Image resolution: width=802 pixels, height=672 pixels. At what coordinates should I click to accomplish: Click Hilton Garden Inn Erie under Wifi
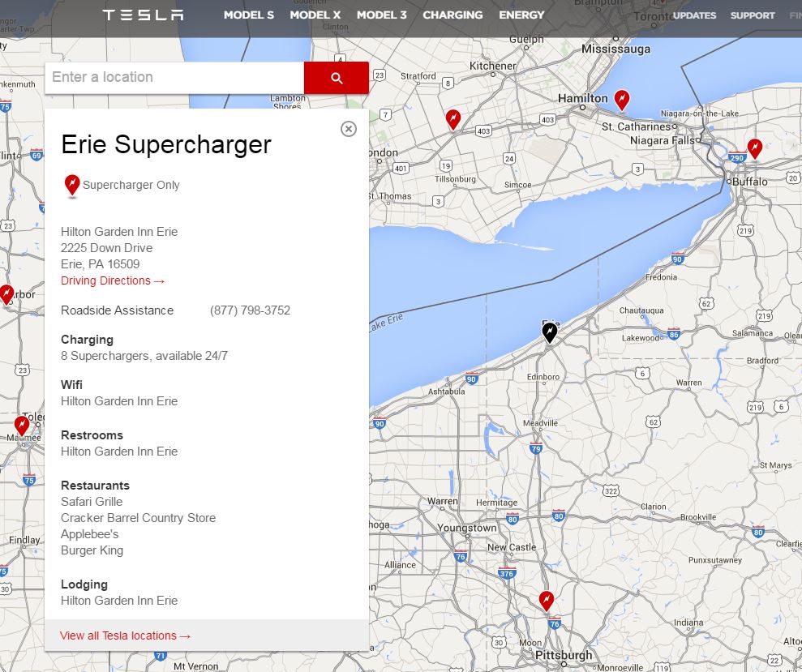pyautogui.click(x=119, y=401)
